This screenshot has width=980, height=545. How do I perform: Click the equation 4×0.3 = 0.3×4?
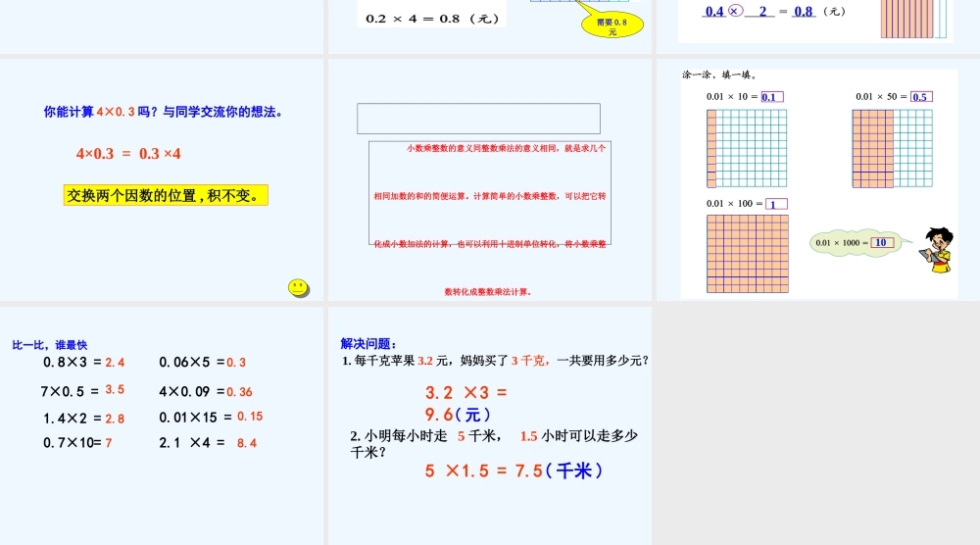point(128,154)
